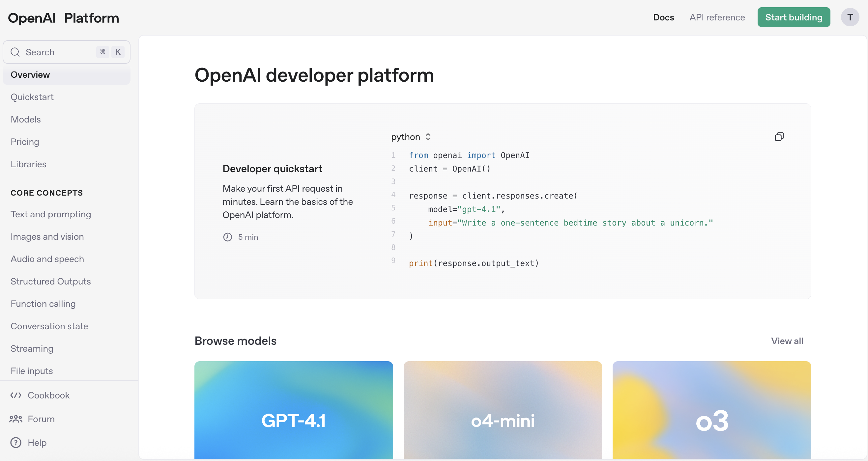This screenshot has height=461, width=868.
Task: Click the '5 min' duration text
Action: tap(248, 237)
